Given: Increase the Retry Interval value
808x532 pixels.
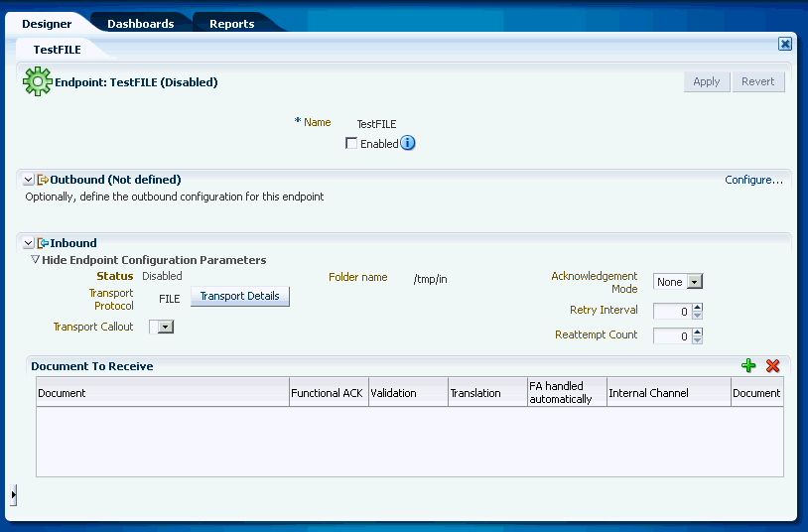Looking at the screenshot, I should point(697,308).
